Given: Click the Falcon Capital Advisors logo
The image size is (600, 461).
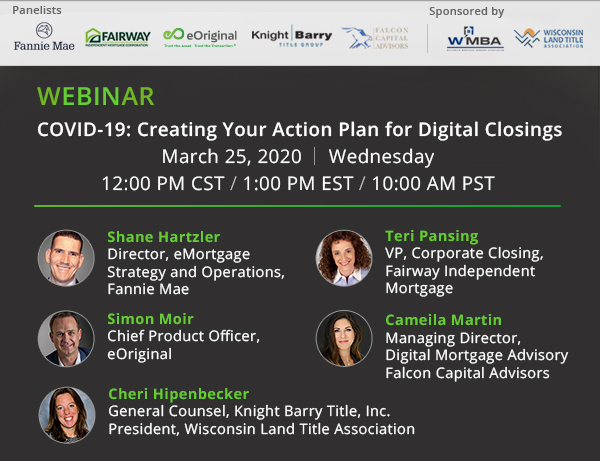Looking at the screenshot, I should (375, 38).
